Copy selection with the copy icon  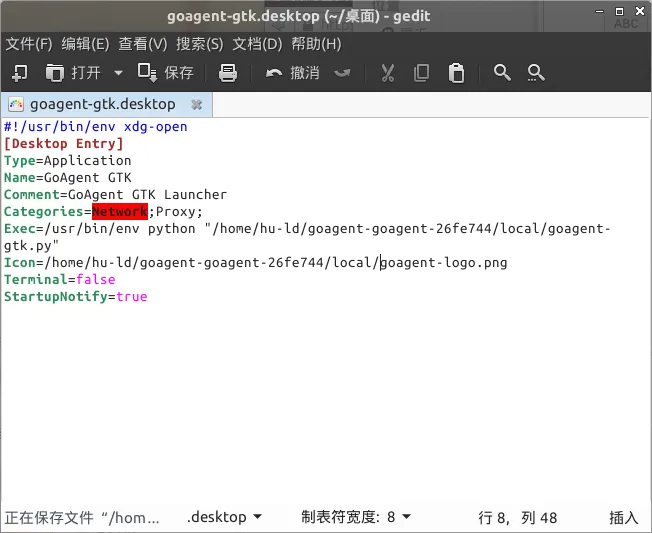pos(421,73)
